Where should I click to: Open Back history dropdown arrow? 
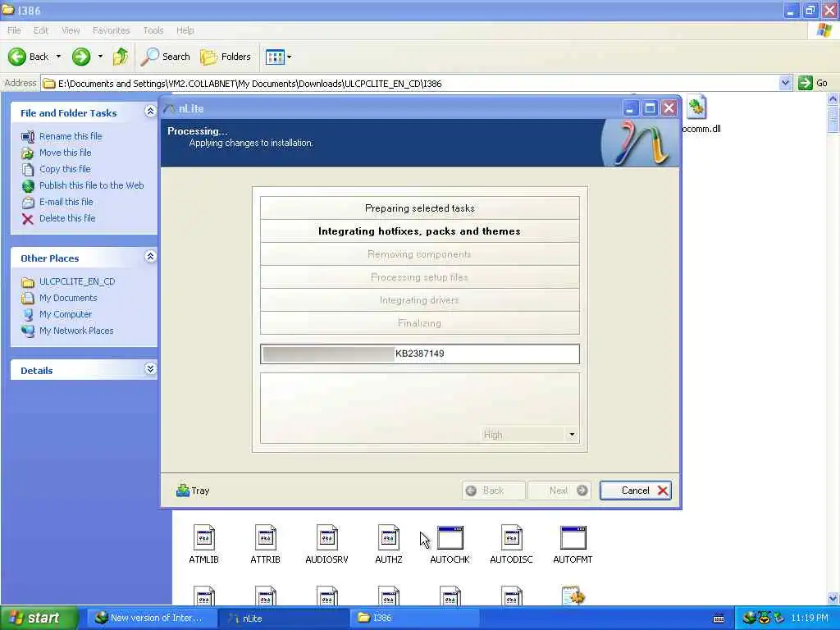58,57
